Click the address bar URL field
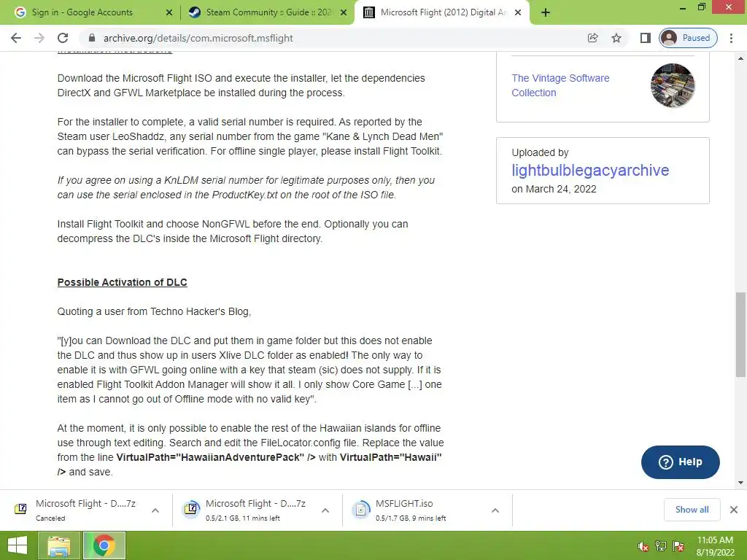 click(x=333, y=38)
